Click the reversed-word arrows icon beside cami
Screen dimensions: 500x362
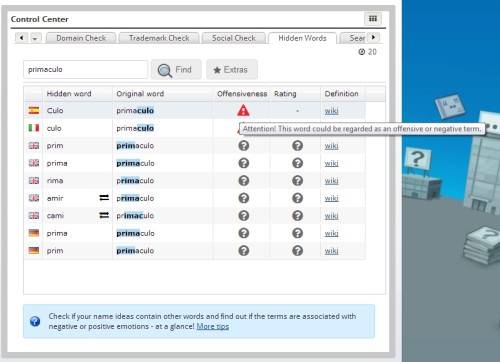(x=104, y=215)
